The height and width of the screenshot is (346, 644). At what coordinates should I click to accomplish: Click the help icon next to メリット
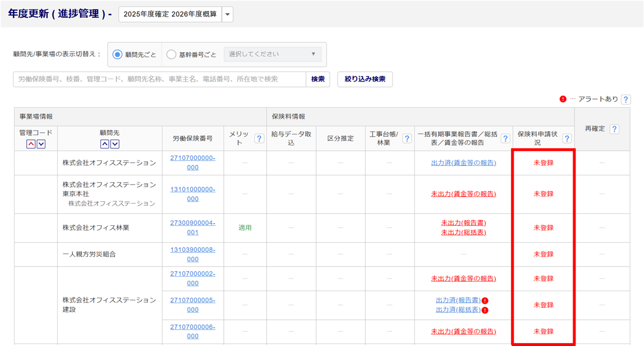pyautogui.click(x=259, y=138)
